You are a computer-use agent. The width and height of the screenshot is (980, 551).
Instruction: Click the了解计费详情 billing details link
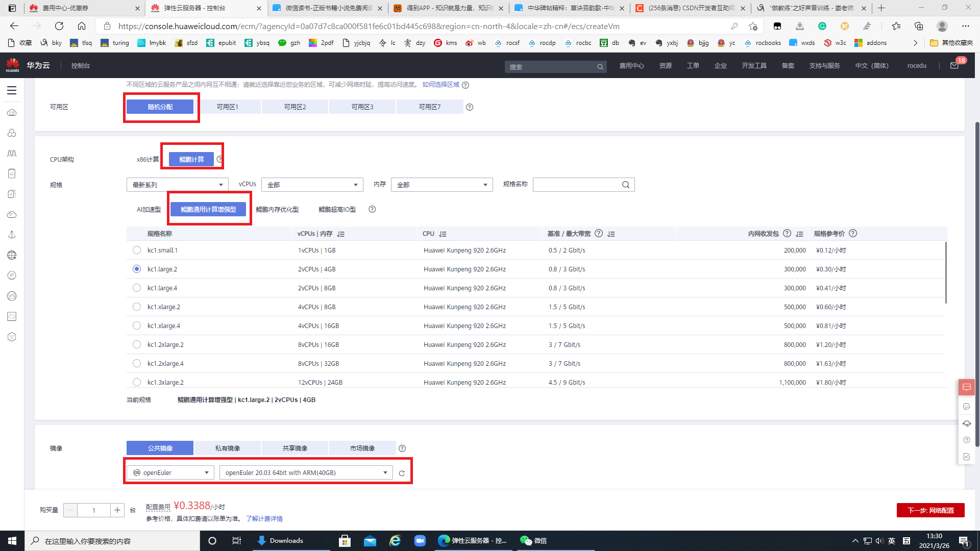point(264,518)
